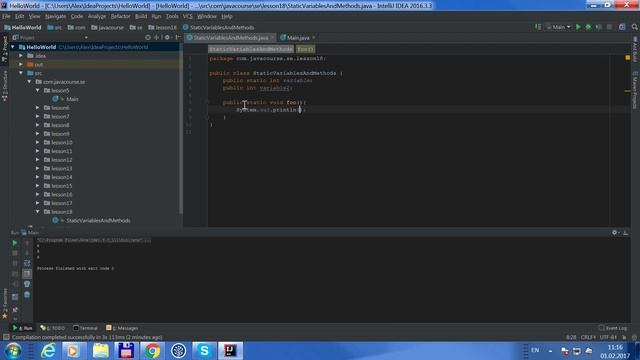Open Google Chrome from the taskbar

click(152, 351)
